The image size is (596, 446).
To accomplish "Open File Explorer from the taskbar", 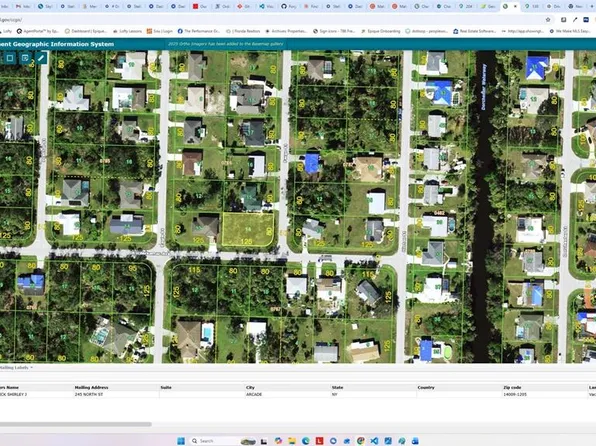I will [292, 441].
